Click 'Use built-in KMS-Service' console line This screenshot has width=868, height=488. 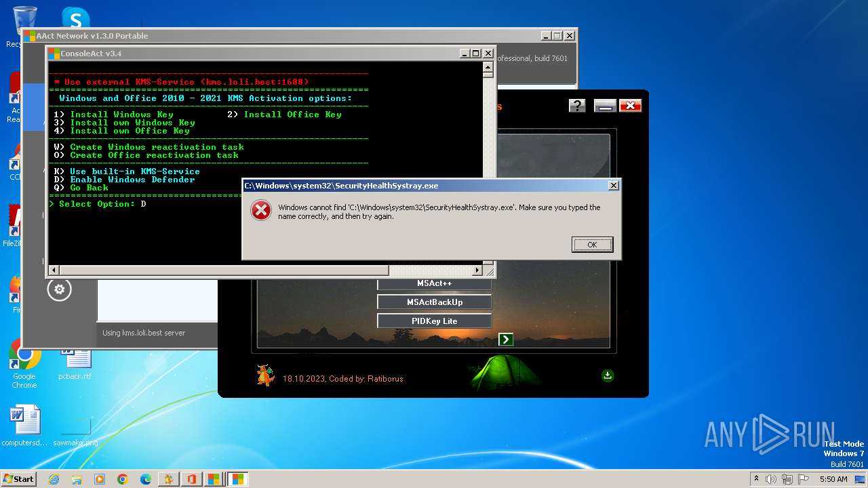pyautogui.click(x=127, y=171)
